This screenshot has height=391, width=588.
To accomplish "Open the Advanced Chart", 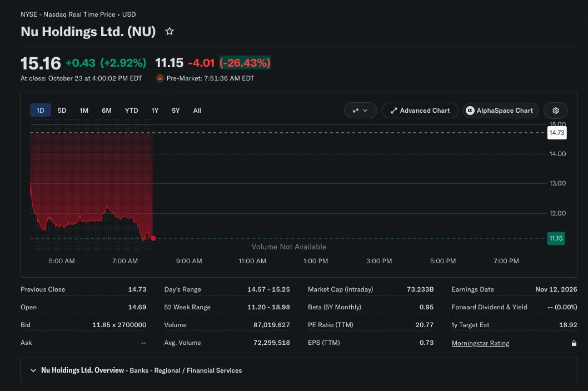I will pyautogui.click(x=420, y=111).
